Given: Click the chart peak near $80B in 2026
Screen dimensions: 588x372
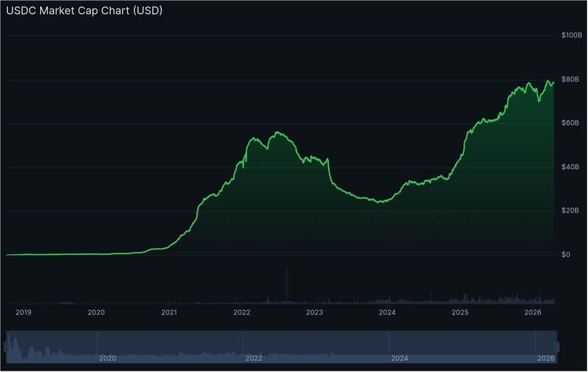Looking at the screenshot, I should point(547,80).
